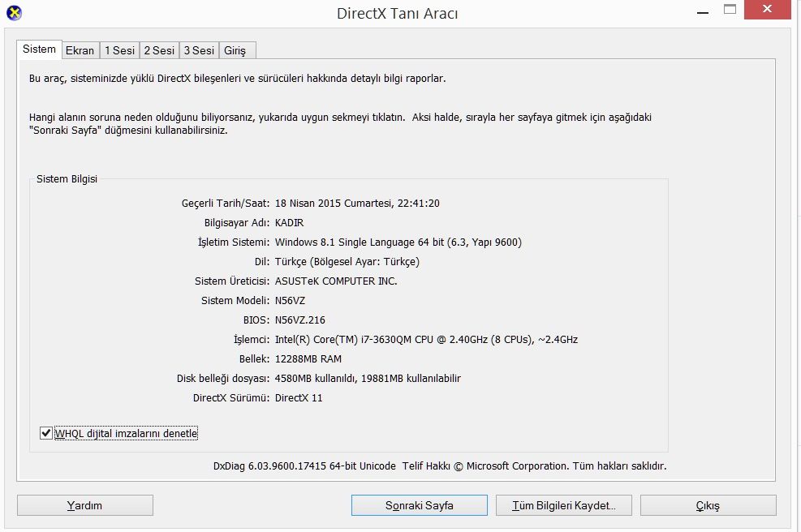Click the DxDiag 6.03.9600.17415 version text
801x532 pixels.
point(304,466)
